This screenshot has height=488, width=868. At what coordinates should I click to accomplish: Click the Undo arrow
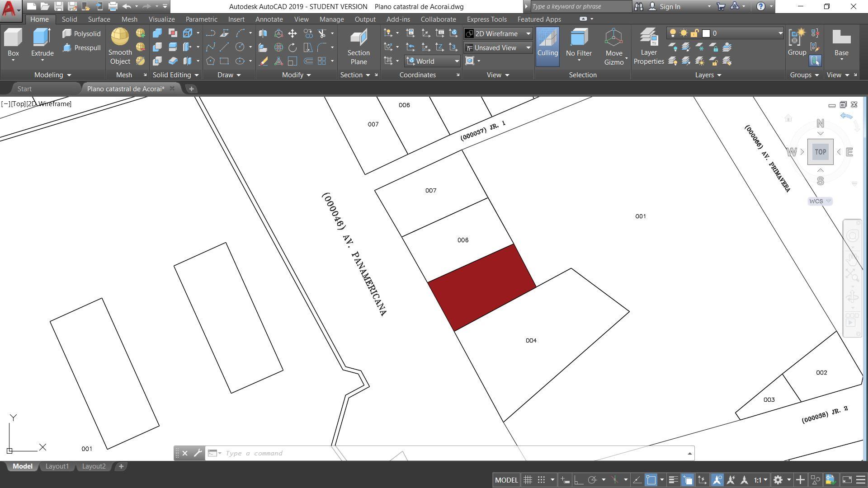pyautogui.click(x=127, y=6)
